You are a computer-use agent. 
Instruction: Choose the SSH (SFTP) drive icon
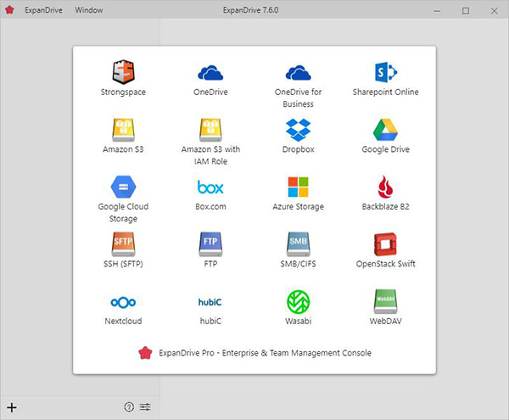tap(123, 244)
